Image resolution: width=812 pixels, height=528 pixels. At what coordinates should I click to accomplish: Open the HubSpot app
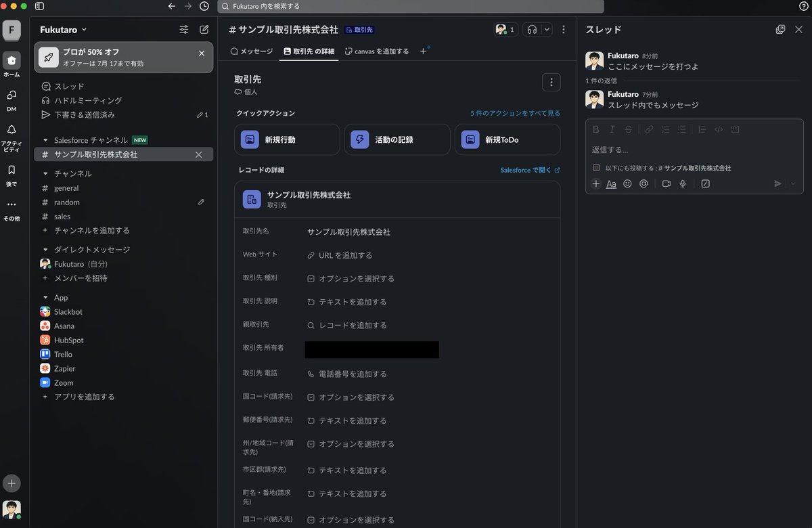pos(124,340)
